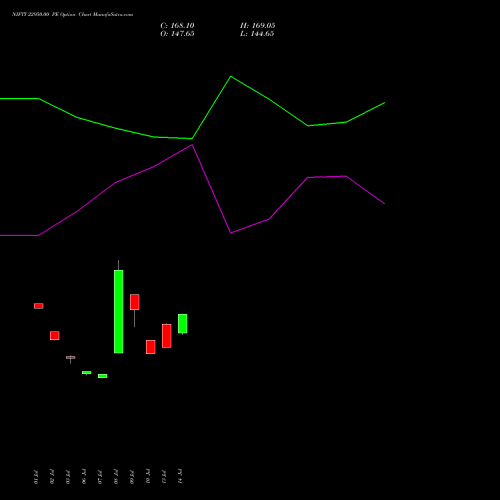Click the tall green candle on 08 Jul
This screenshot has width=500, height=500.
[x=119, y=311]
